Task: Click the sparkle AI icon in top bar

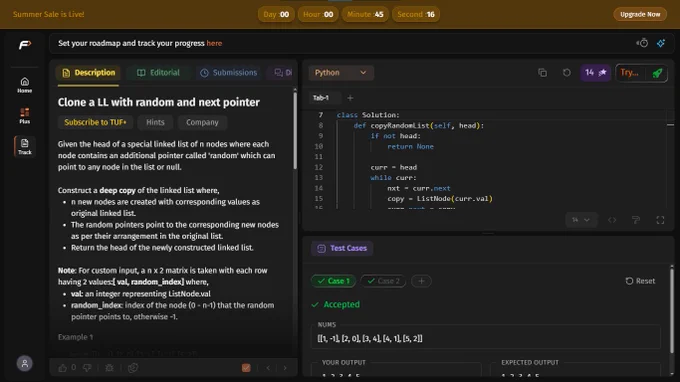Action: 660,43
